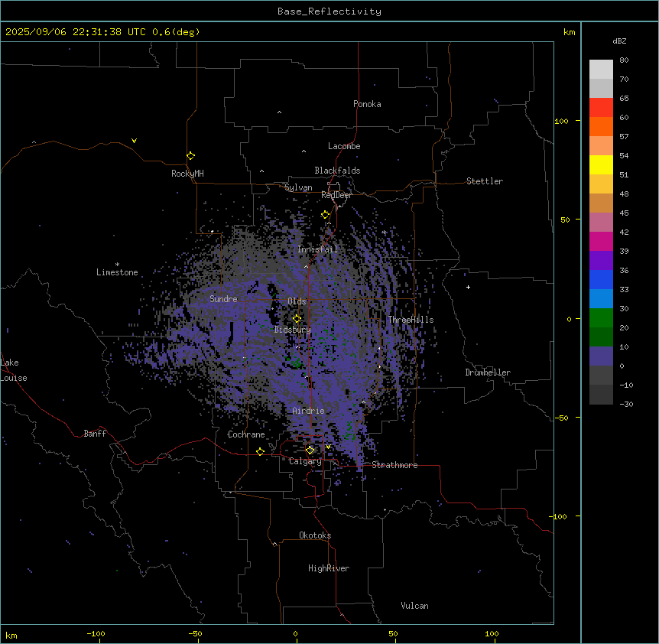659x644 pixels.
Task: Click the -50 tick label on the right axis
Action: tap(561, 418)
